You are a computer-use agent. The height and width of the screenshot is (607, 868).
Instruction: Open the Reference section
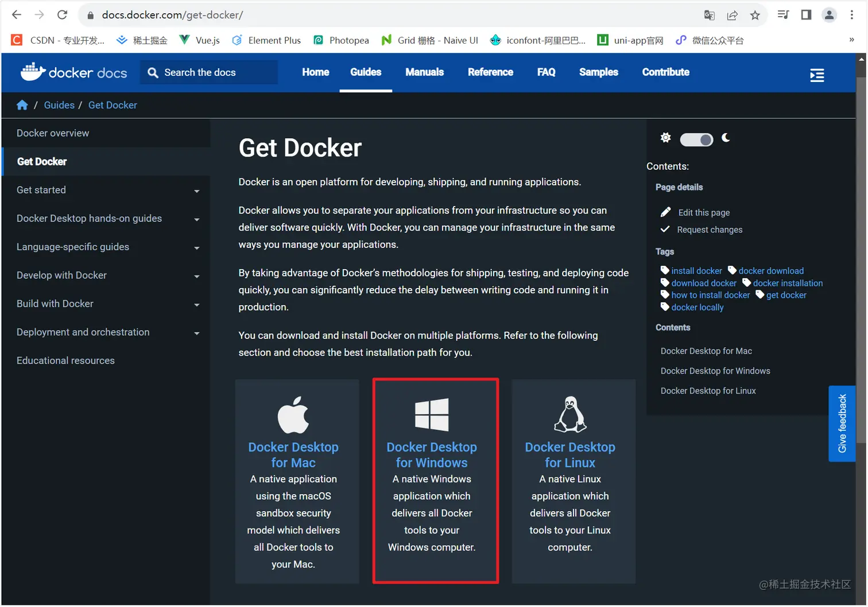(490, 72)
